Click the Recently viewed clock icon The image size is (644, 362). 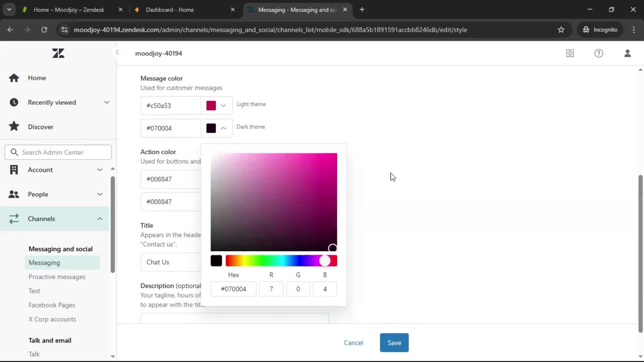point(14,102)
